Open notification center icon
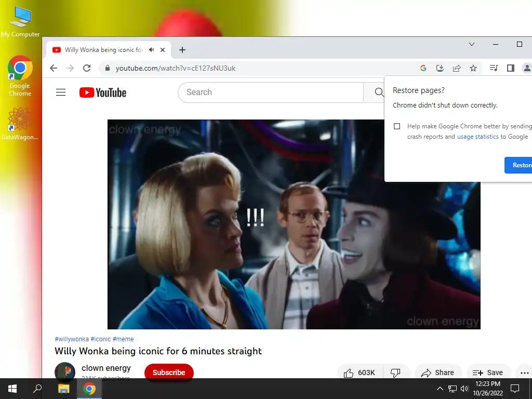Image resolution: width=532 pixels, height=399 pixels. pyautogui.click(x=515, y=389)
